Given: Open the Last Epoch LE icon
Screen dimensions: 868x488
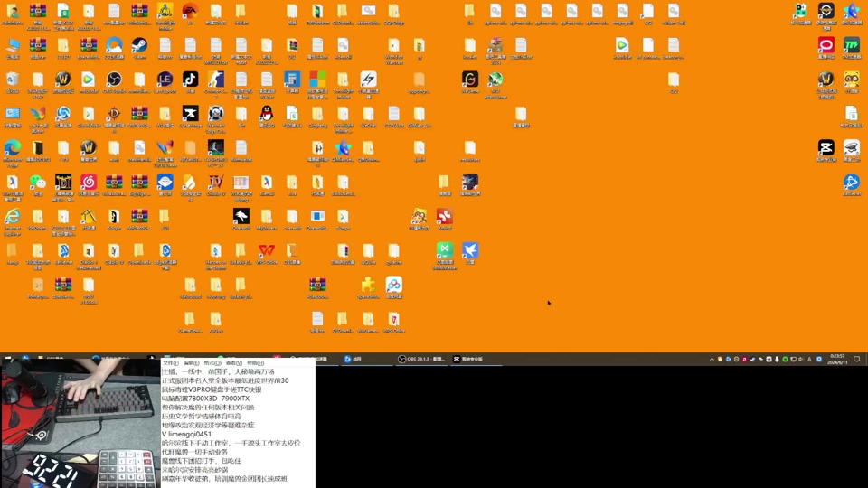Looking at the screenshot, I should pyautogui.click(x=165, y=80).
